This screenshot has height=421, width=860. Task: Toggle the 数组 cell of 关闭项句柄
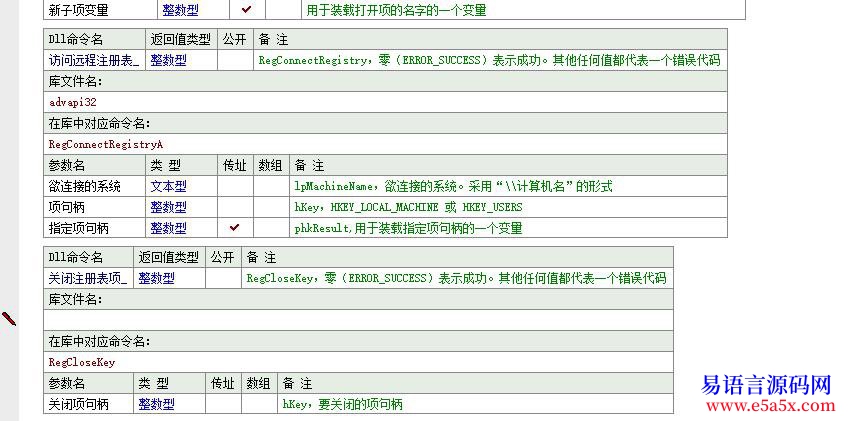[259, 404]
